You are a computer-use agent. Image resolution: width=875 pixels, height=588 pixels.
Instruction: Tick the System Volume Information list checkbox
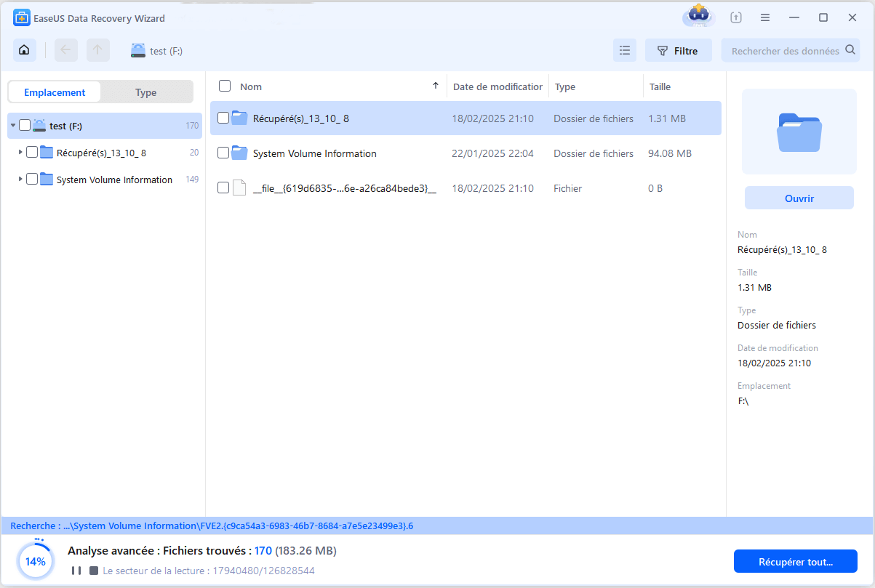(x=223, y=153)
